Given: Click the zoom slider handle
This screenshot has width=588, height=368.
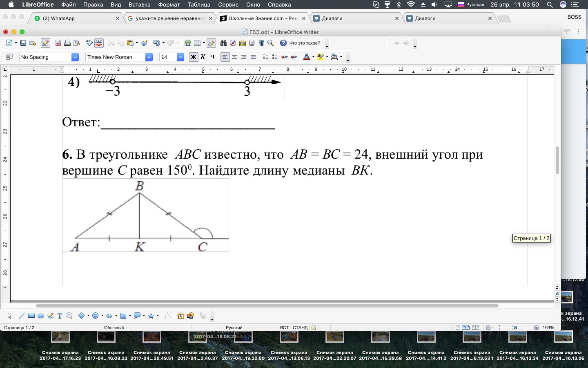Looking at the screenshot, I should tap(515, 328).
